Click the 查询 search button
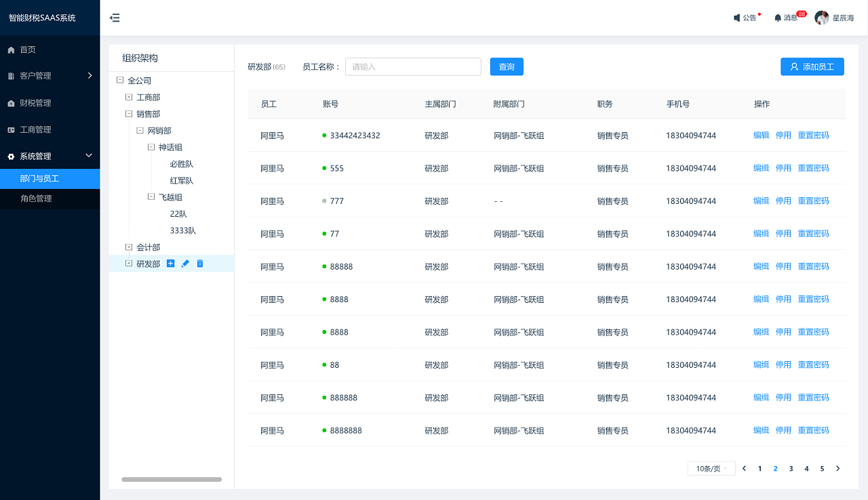The width and height of the screenshot is (868, 500). [507, 66]
